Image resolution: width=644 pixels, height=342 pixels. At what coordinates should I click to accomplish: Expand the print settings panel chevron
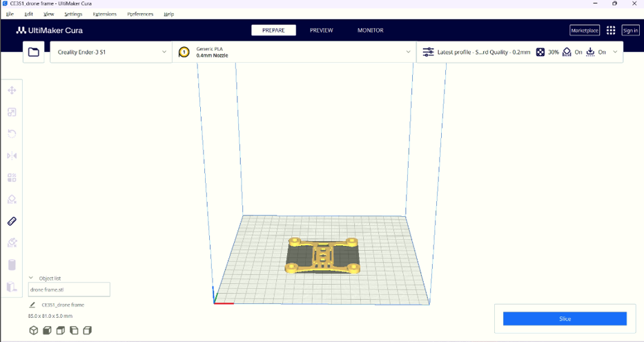tap(615, 53)
